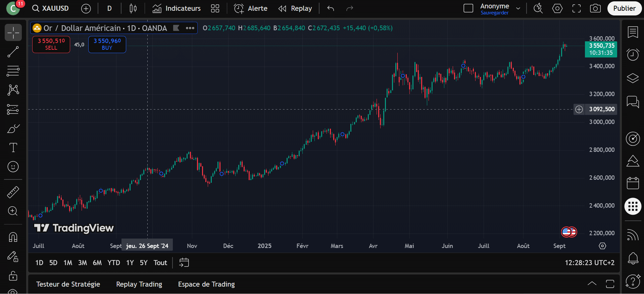
Task: Open the Replay Trading tab
Action: 139,284
